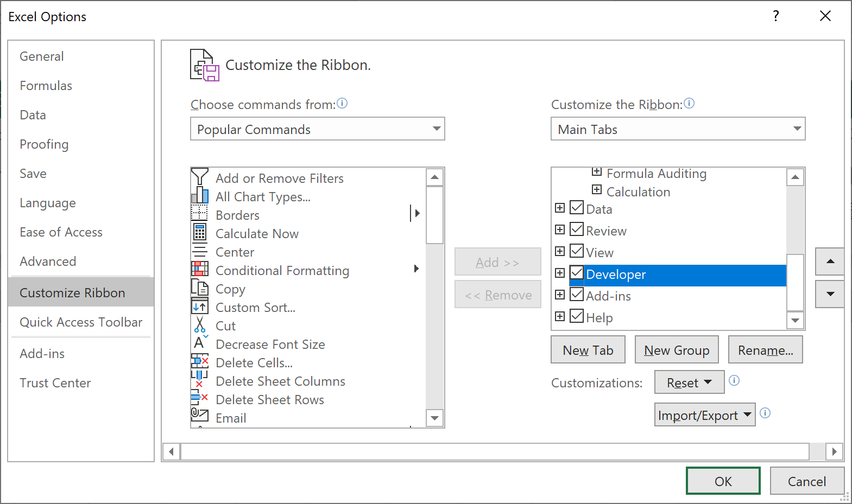Expand the Data tab tree node

tap(560, 208)
